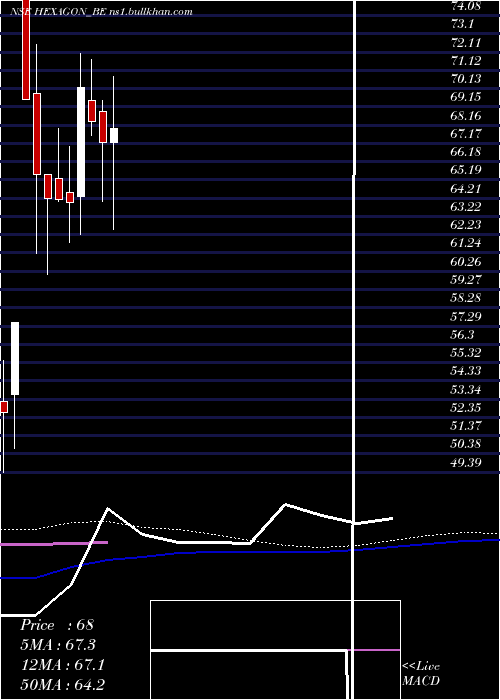Click the <<Live MACD label

click(421, 674)
